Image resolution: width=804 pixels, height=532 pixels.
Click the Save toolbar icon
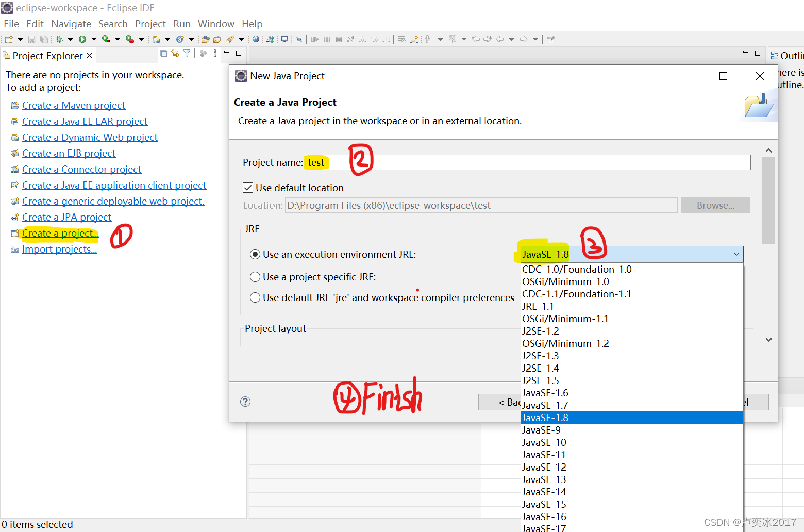click(x=32, y=39)
